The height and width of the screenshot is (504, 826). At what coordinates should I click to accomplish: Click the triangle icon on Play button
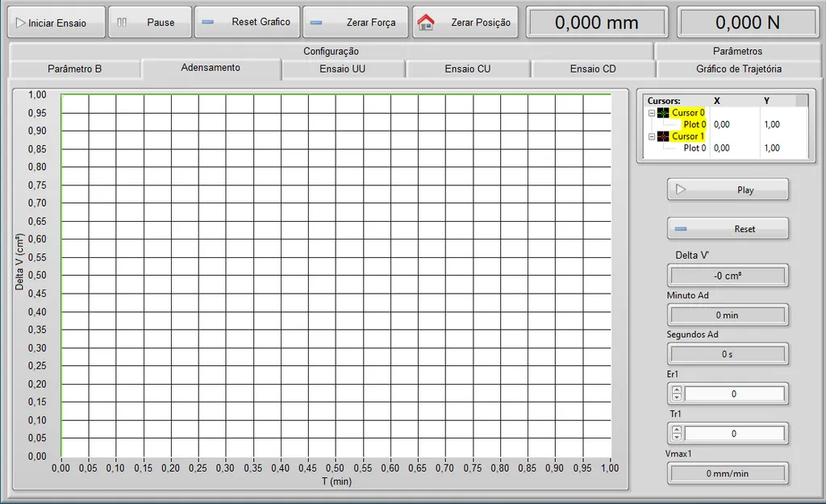click(681, 189)
